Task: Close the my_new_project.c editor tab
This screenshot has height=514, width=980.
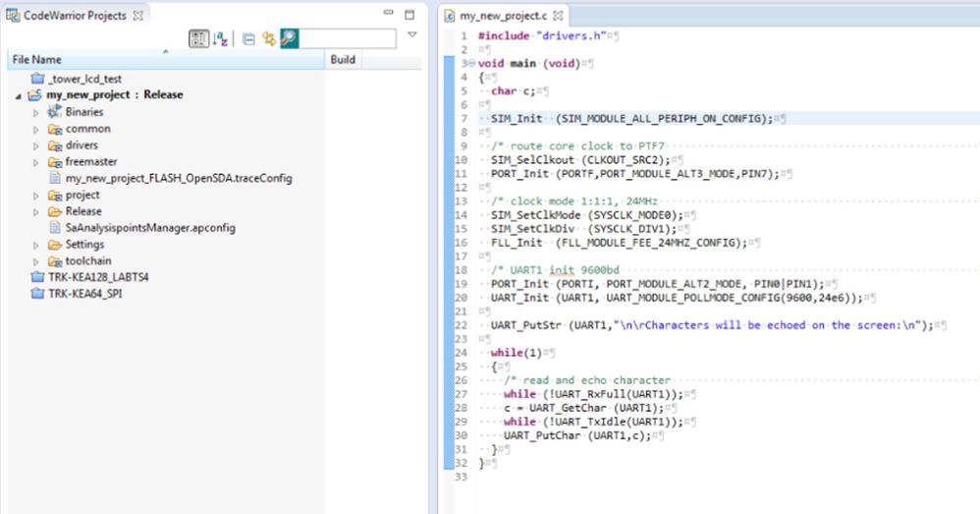Action: [558, 16]
